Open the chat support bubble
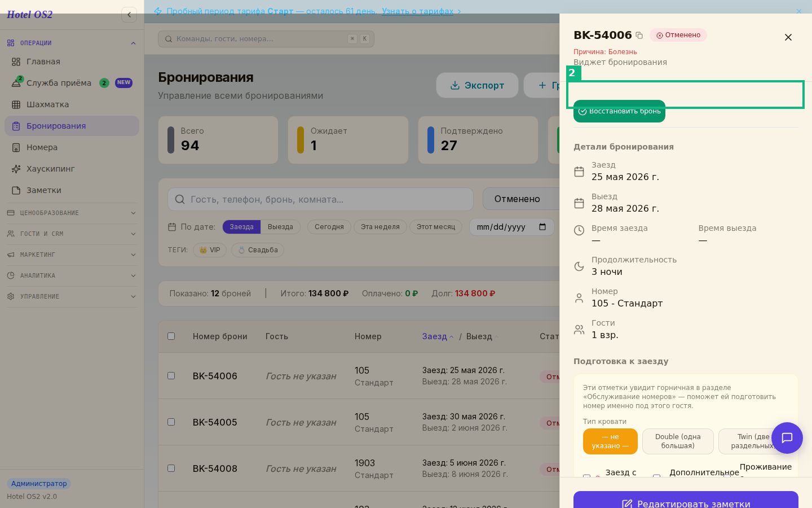Image resolution: width=812 pixels, height=508 pixels. [787, 438]
